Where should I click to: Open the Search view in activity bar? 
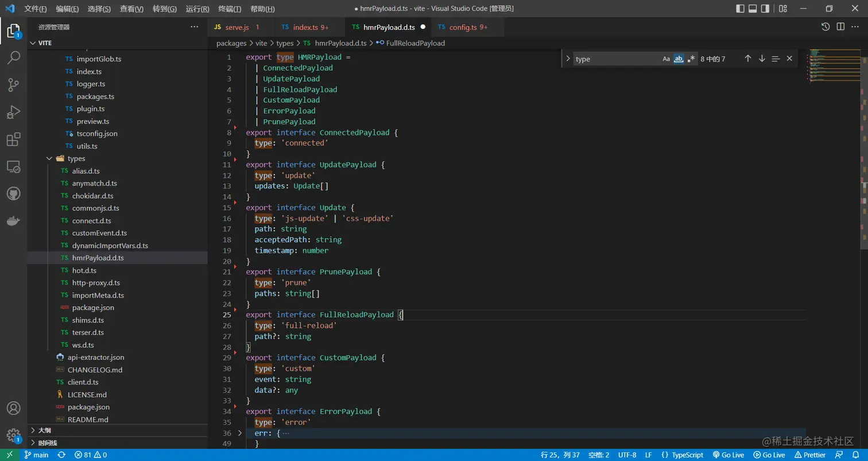click(x=13, y=57)
